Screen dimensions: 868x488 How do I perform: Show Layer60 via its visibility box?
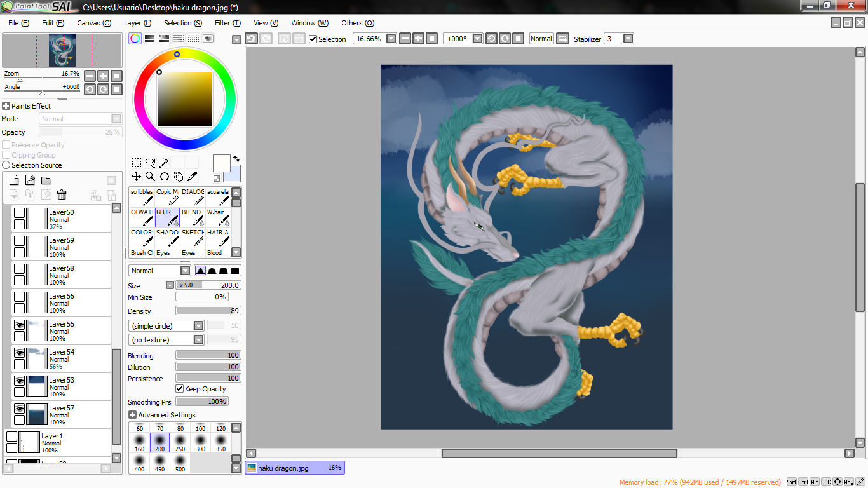coord(19,213)
